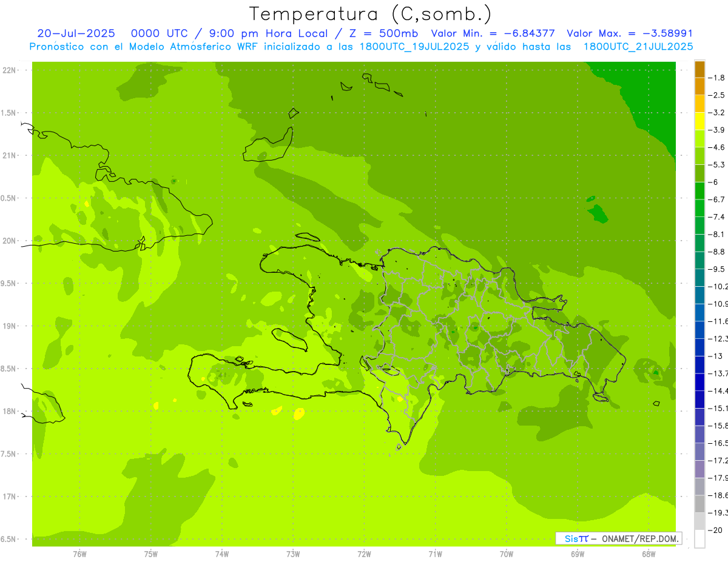728x562 pixels.
Task: Click the '75W' longitude label
Action: tap(150, 554)
